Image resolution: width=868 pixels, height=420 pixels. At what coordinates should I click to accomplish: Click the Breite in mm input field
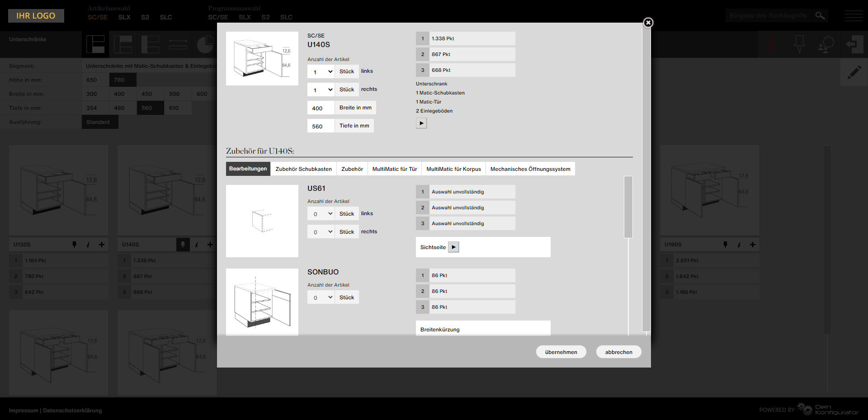coord(321,108)
